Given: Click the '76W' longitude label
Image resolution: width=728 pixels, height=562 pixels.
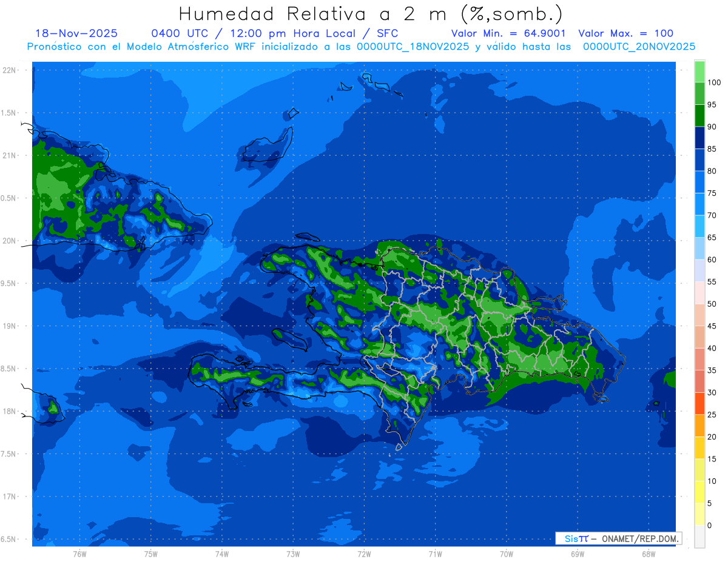Looking at the screenshot, I should 79,554.
